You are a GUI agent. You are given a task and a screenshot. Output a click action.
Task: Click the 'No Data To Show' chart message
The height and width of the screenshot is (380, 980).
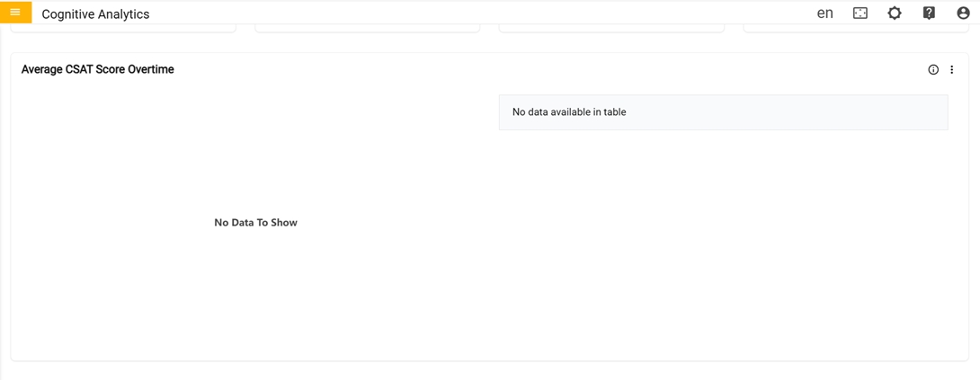[x=255, y=223]
